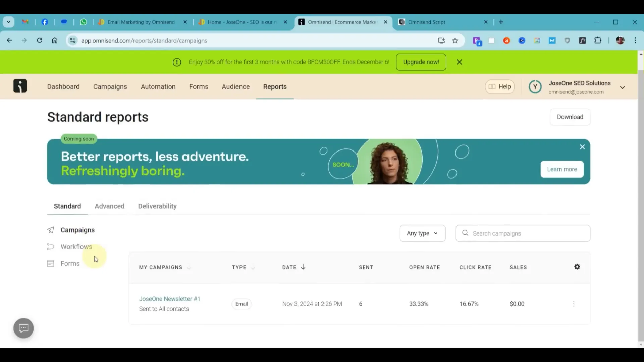Viewport: 644px width, 362px height.
Task: Open the JoseOne Newsletter #1 link
Action: tap(169, 299)
